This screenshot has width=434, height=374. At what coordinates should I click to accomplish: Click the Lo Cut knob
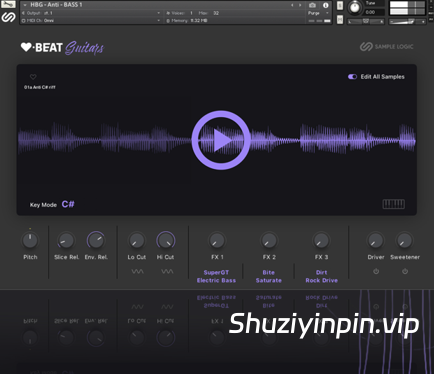(137, 241)
